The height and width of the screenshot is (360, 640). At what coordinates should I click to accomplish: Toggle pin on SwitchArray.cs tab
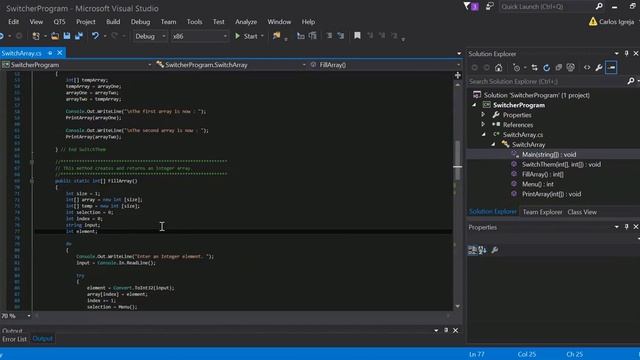(x=50, y=53)
